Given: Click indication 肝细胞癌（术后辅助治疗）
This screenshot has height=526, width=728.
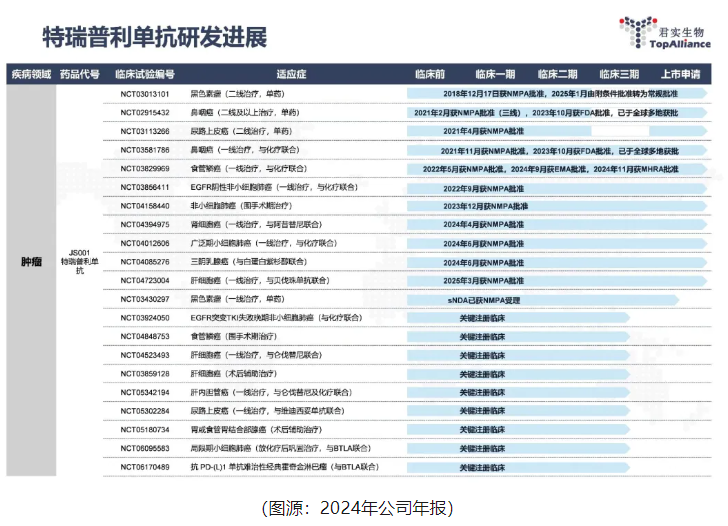Looking at the screenshot, I should [234, 374].
